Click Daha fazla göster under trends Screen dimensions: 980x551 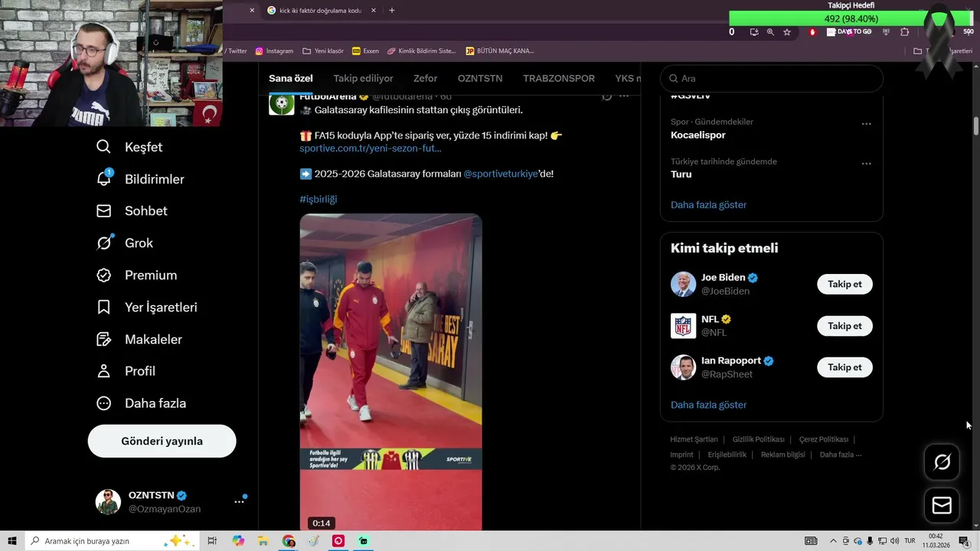pos(708,205)
